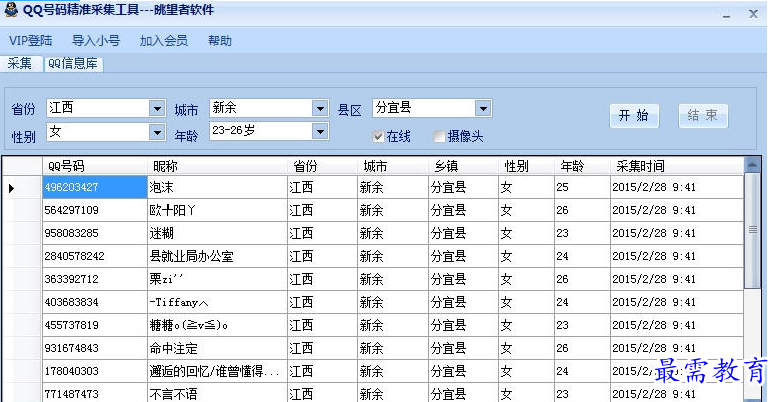This screenshot has height=402, width=776.
Task: Open the 加入会员 menu
Action: 164,41
